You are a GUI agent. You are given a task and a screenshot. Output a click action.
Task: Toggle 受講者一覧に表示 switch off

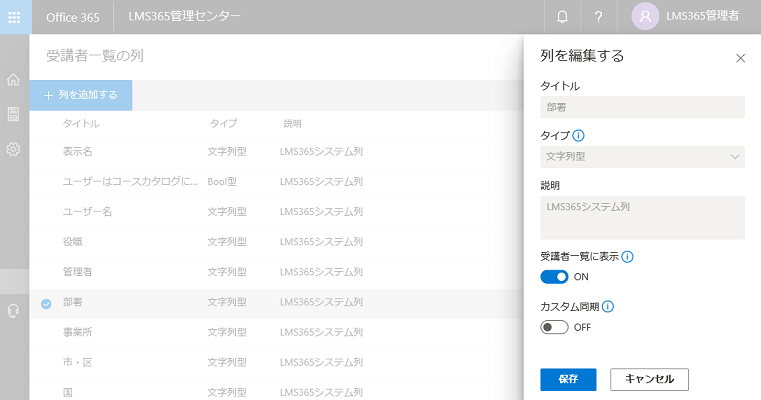pyautogui.click(x=554, y=277)
